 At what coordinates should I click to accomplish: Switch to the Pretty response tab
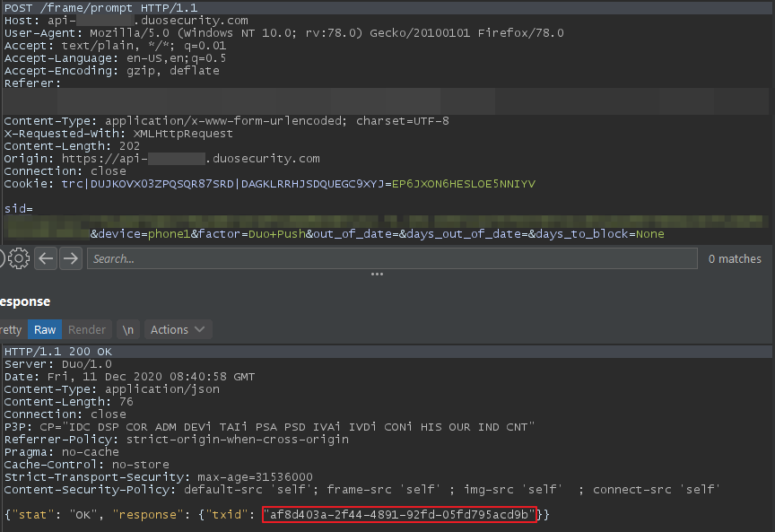point(11,329)
